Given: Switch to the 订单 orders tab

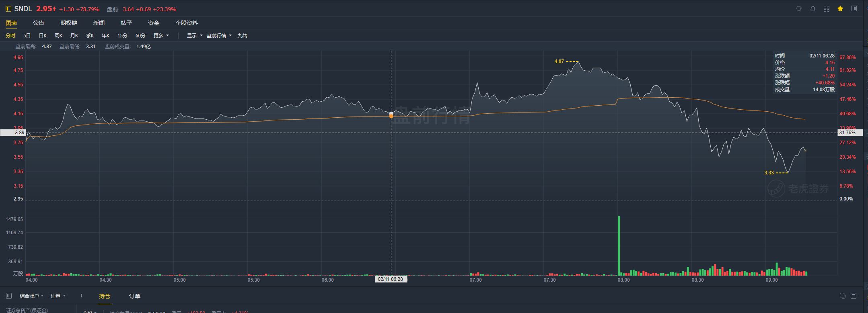Looking at the screenshot, I should pos(135,296).
